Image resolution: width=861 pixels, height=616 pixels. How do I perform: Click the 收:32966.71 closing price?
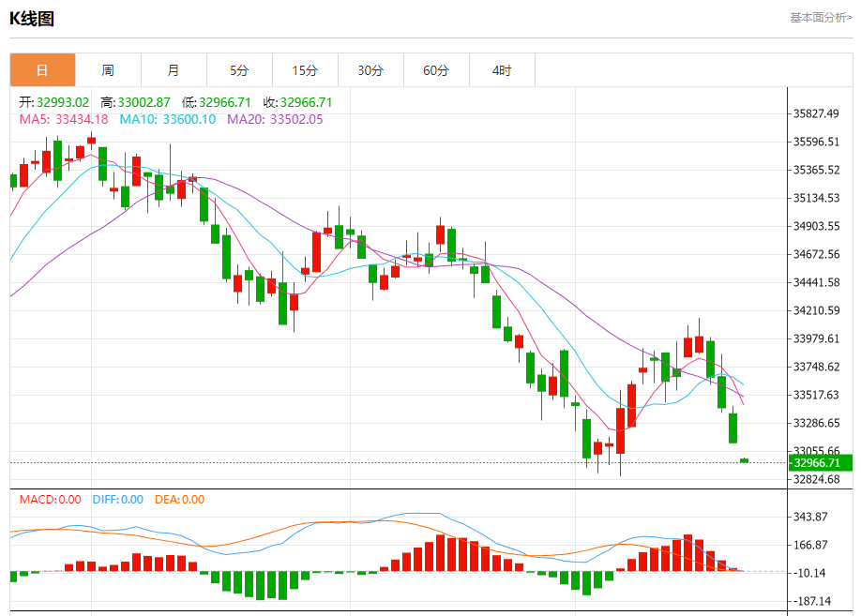(297, 102)
